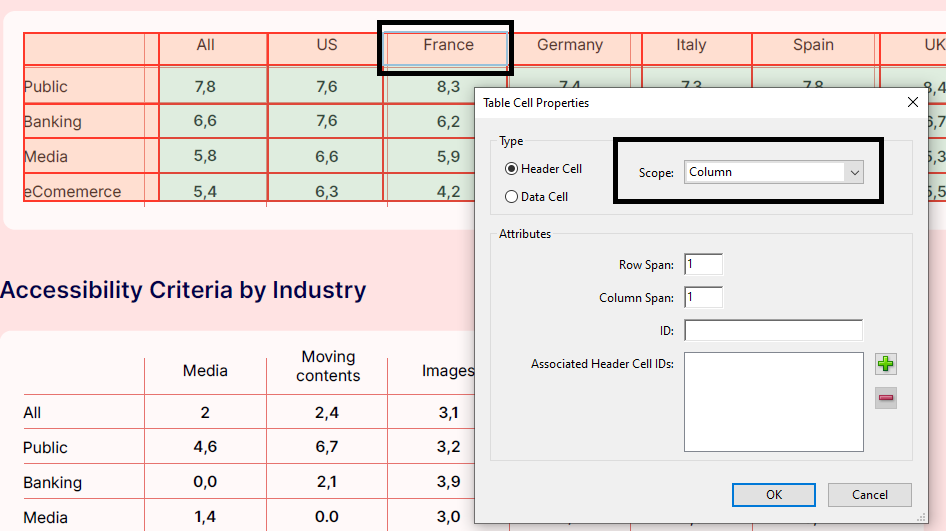Click the Germany column header cell
946x531 pixels.
(x=569, y=46)
